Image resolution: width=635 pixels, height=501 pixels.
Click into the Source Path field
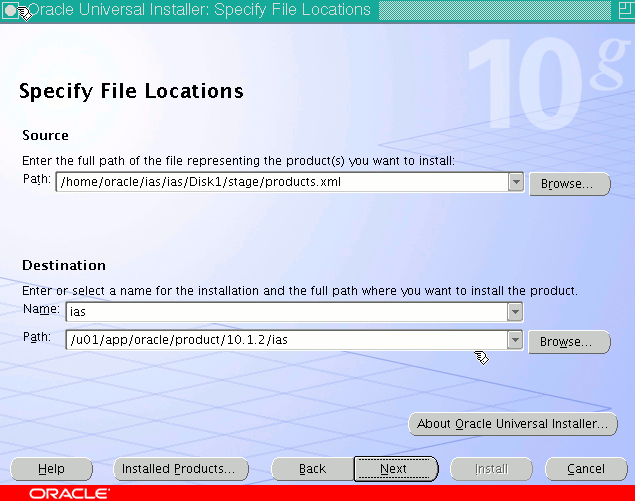point(282,182)
